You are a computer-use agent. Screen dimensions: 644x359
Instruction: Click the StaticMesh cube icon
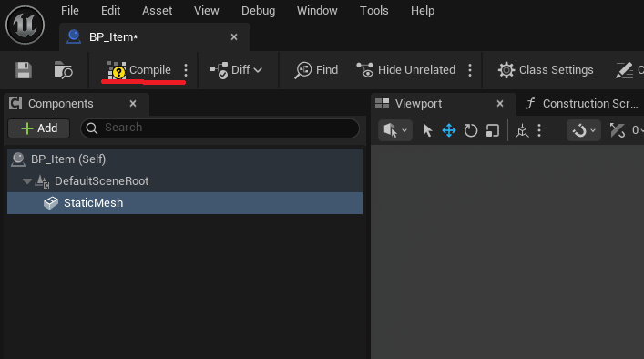[51, 203]
